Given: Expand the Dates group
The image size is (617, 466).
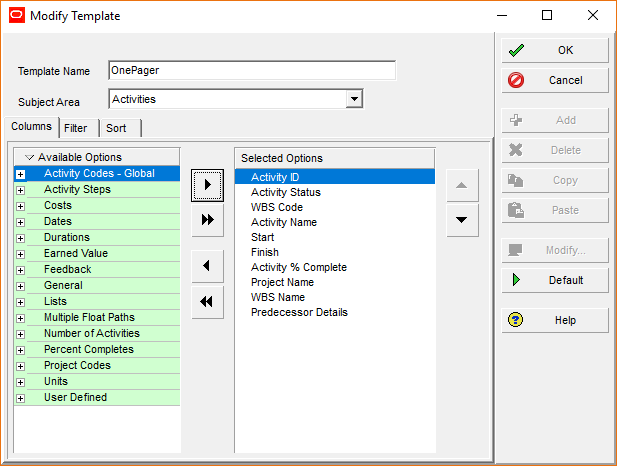Looking at the screenshot, I should (20, 222).
